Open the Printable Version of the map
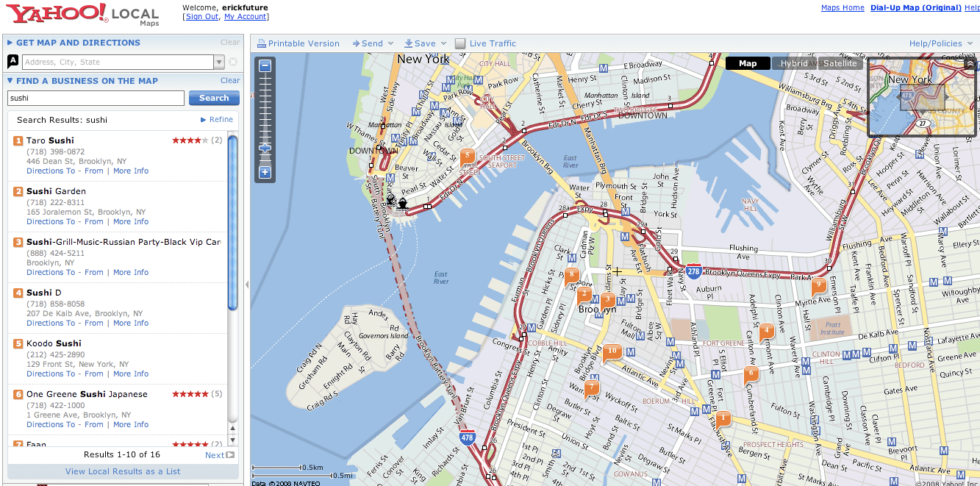Viewport: 980px width, 486px height. tap(298, 43)
